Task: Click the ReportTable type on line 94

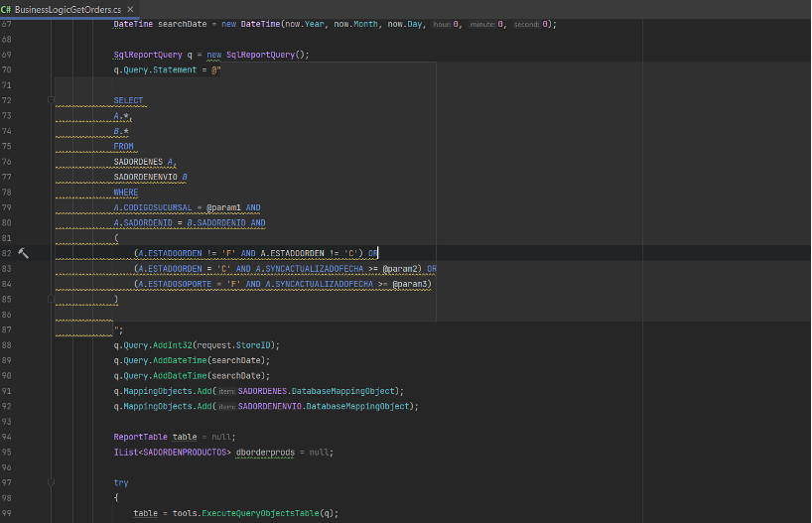Action: coord(141,436)
